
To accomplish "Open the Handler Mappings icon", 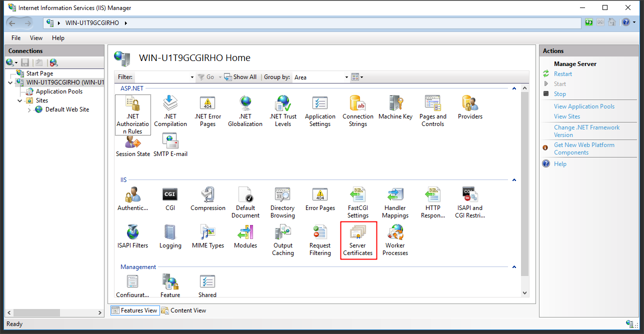I will pos(396,202).
